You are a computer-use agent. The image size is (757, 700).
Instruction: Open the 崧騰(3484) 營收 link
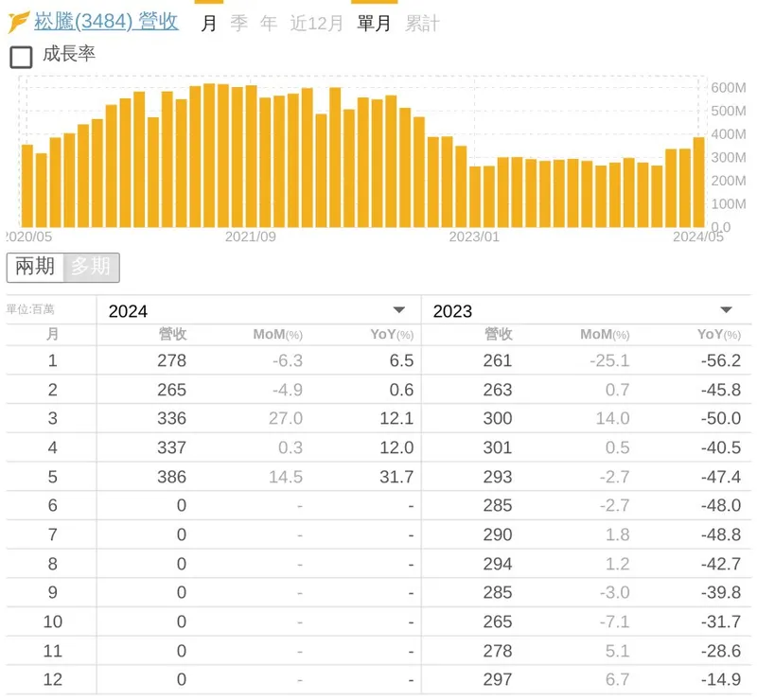pos(106,22)
